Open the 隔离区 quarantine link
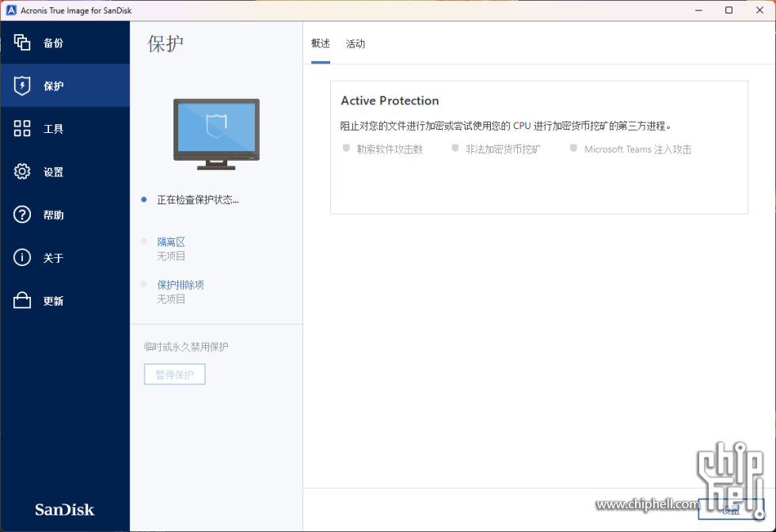Viewport: 776px width, 532px height. pos(171,242)
